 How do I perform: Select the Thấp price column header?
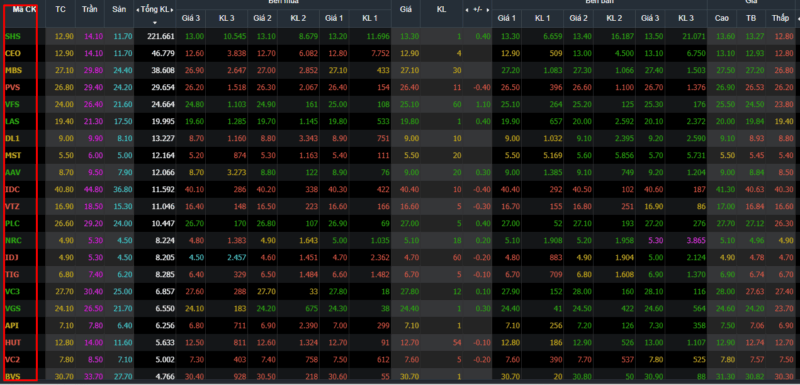tap(780, 19)
